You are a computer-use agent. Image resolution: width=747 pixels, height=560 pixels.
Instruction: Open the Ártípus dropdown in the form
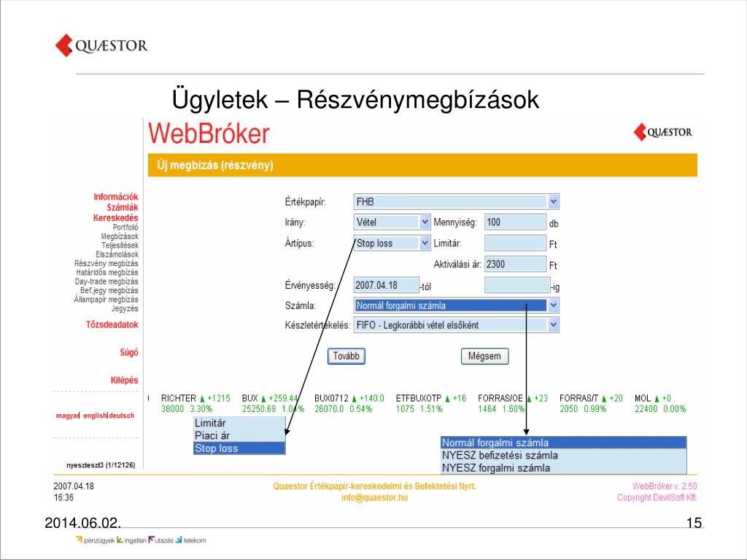[392, 243]
